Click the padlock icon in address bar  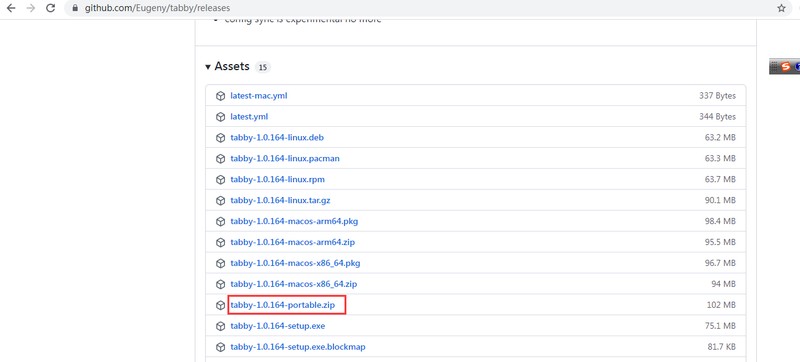[x=76, y=8]
